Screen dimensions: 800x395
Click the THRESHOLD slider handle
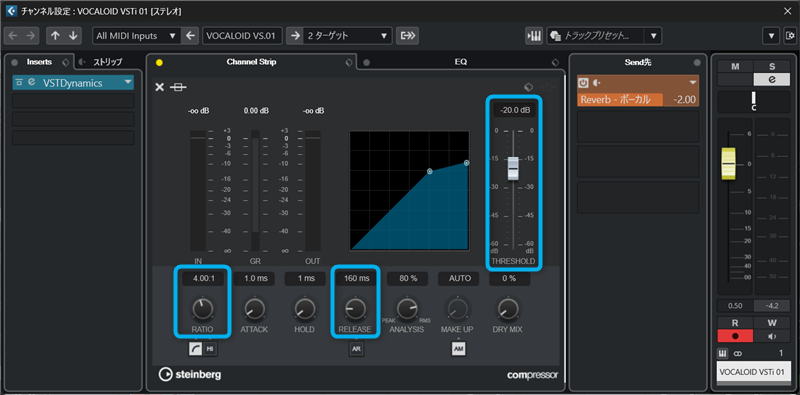(x=513, y=168)
